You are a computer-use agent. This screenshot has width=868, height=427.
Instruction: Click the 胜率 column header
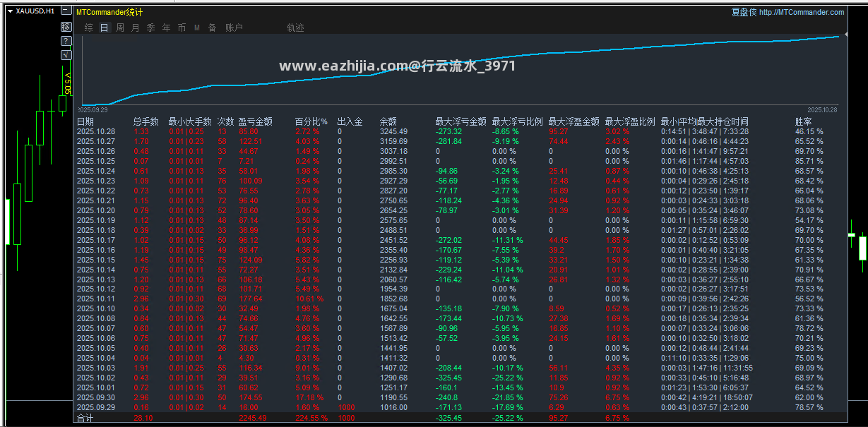804,122
